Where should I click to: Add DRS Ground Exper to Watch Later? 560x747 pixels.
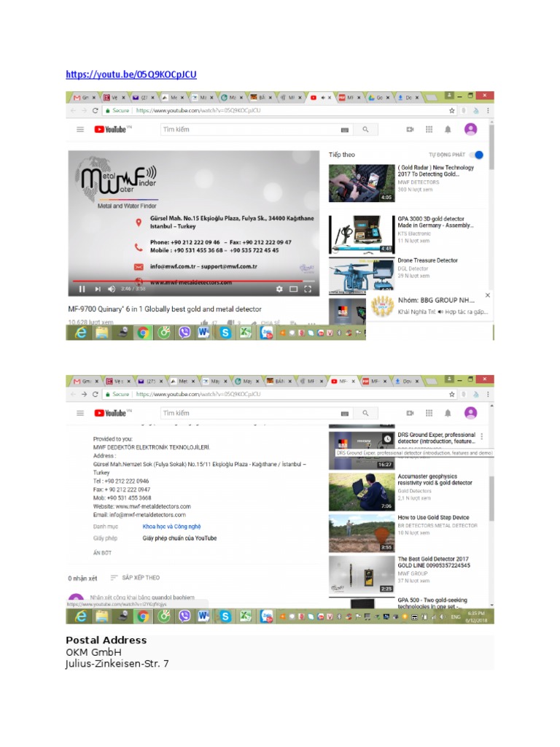388,438
